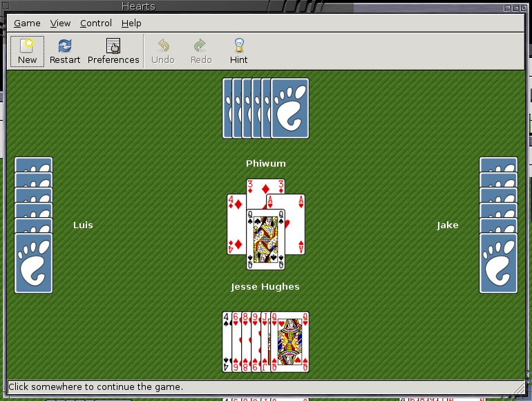Click the status bar continue message
Viewport: 532px width, 401px height.
[95, 386]
